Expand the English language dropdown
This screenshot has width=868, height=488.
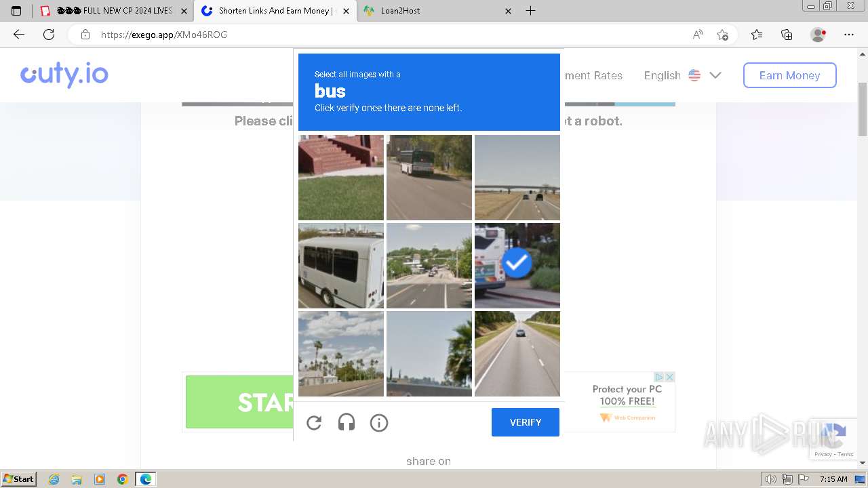click(683, 75)
